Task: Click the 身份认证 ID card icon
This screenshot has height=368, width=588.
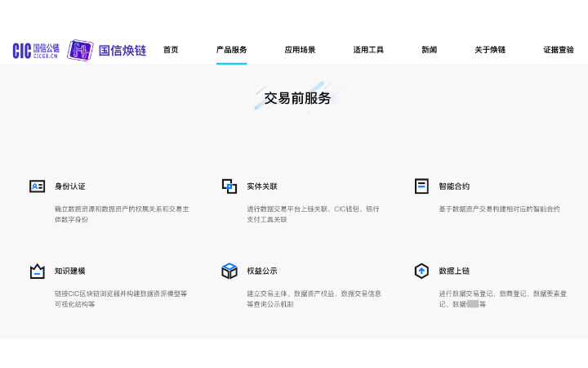Action: pos(37,186)
